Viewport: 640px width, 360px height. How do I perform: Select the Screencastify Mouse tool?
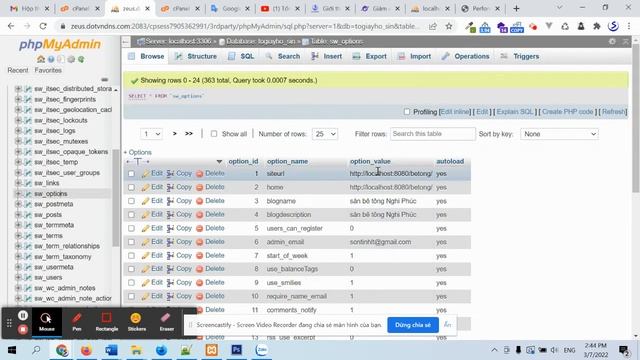point(47,322)
